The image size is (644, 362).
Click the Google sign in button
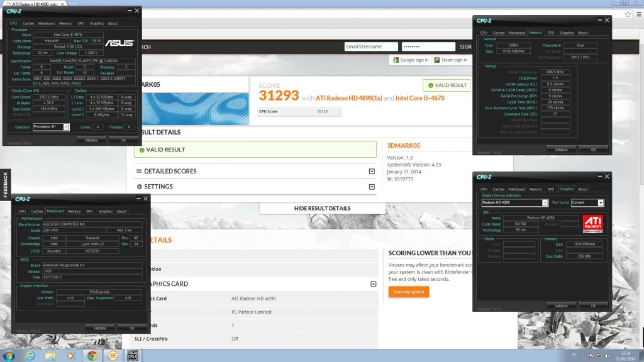[410, 60]
